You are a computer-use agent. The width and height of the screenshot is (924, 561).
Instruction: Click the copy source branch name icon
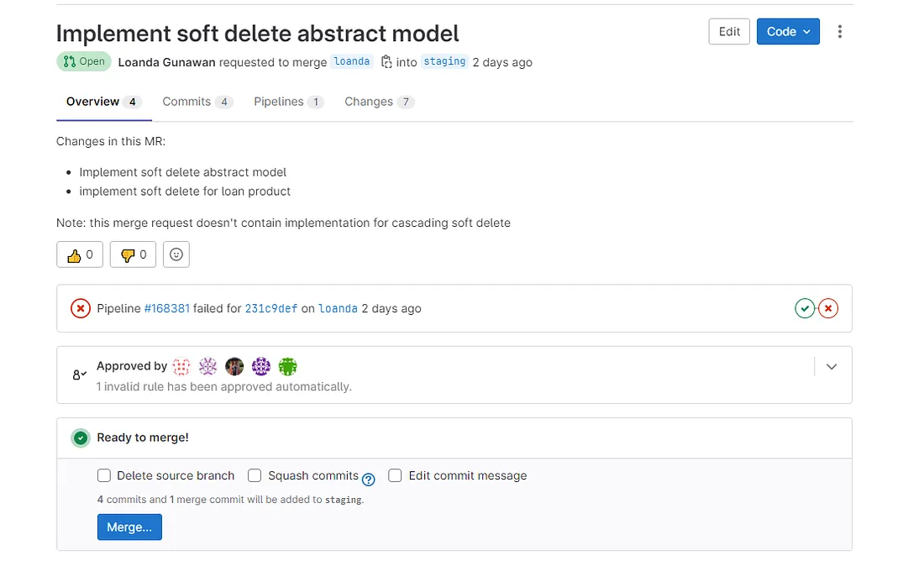[x=386, y=61]
